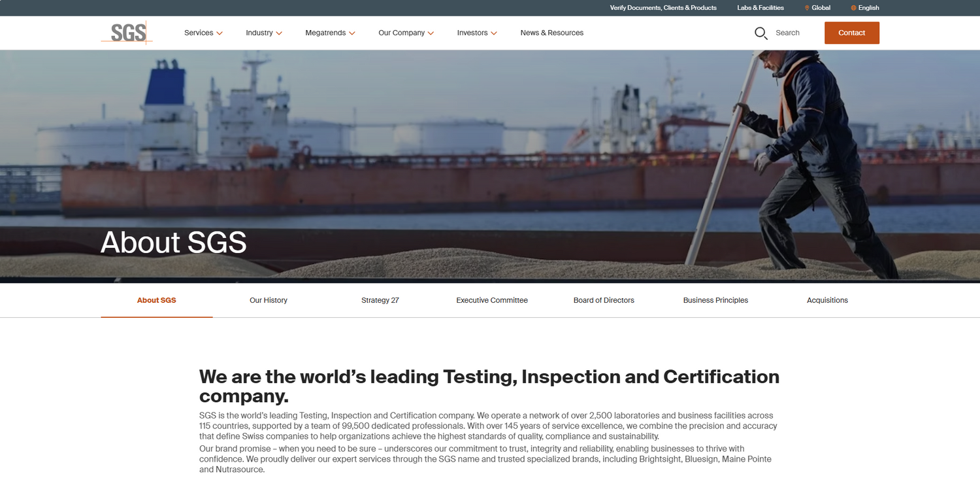The image size is (980, 478).
Task: Open the Acquisitions tab
Action: click(x=827, y=300)
